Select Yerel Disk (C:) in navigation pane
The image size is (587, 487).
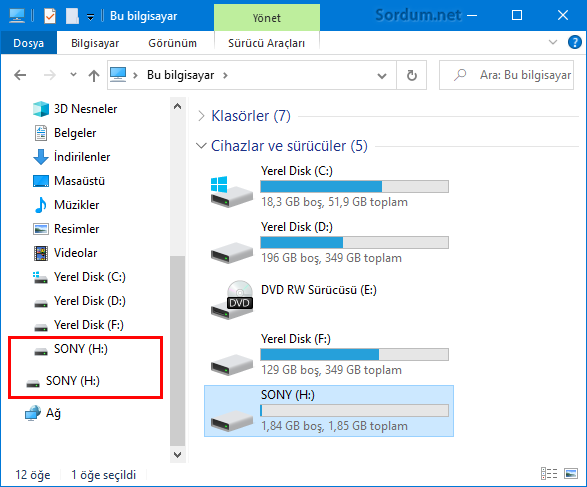click(89, 277)
